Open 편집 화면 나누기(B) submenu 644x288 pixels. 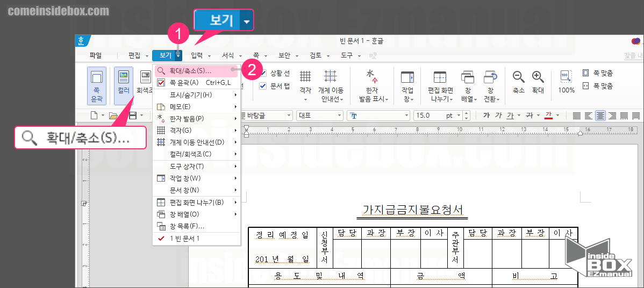click(196, 202)
